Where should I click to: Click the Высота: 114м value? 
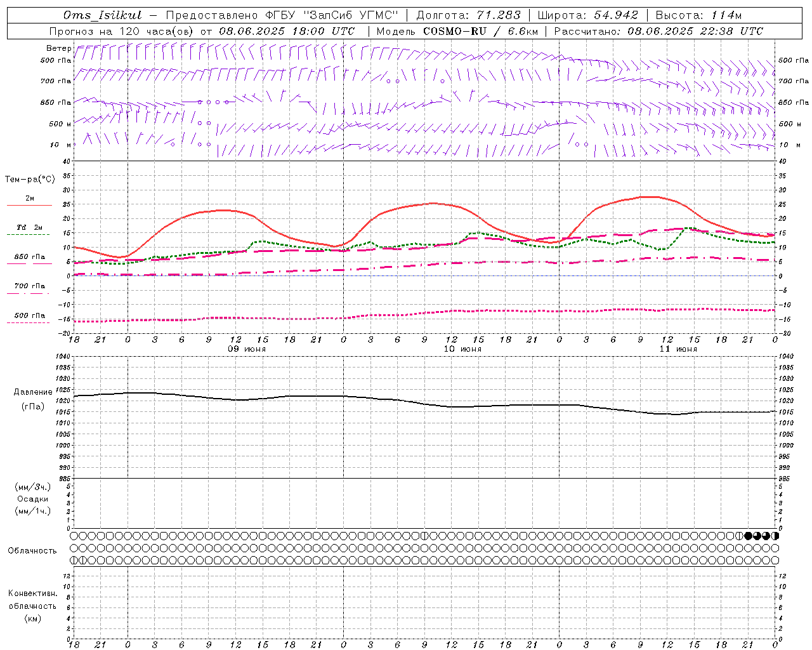(x=698, y=15)
